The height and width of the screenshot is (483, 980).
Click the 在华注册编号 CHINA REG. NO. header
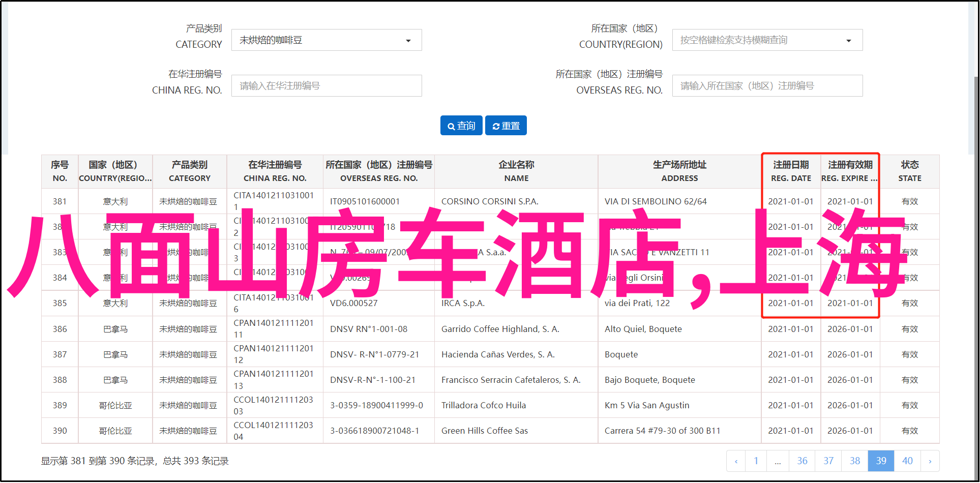pos(275,171)
